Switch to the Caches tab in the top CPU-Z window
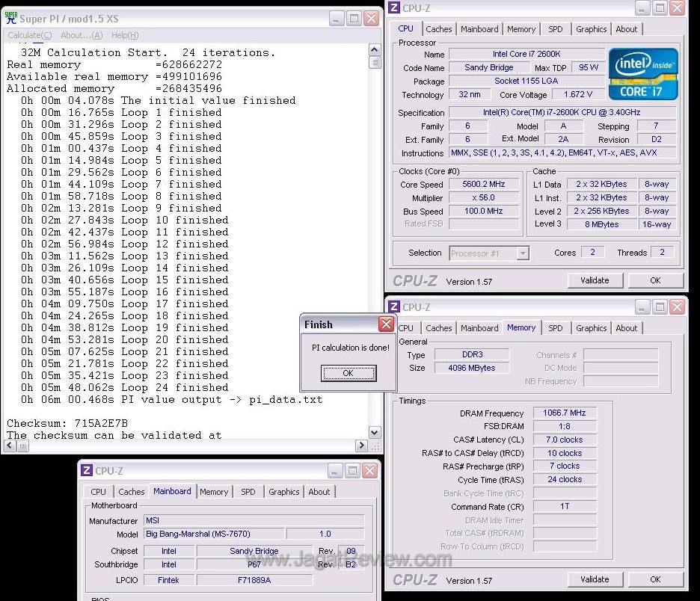700x601 pixels. pos(439,29)
